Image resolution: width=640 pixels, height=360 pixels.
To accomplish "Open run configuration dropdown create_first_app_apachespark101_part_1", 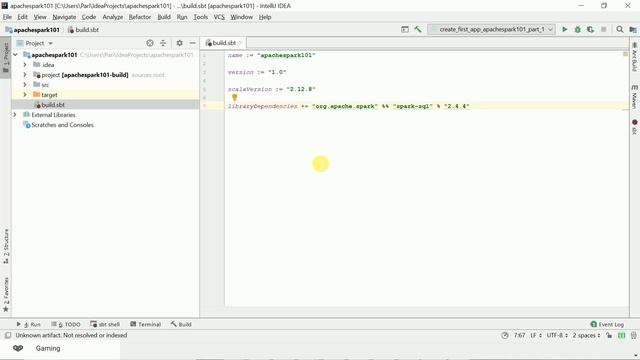I will tap(492, 29).
